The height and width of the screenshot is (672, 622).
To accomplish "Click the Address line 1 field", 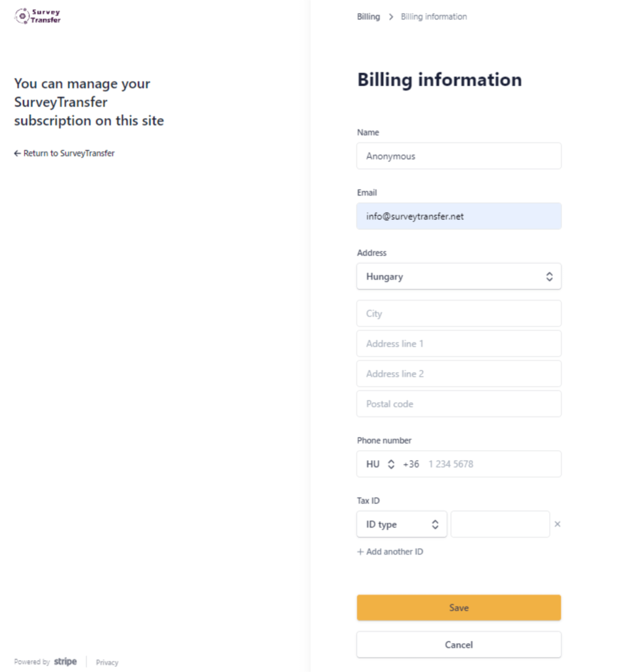I will coord(459,344).
